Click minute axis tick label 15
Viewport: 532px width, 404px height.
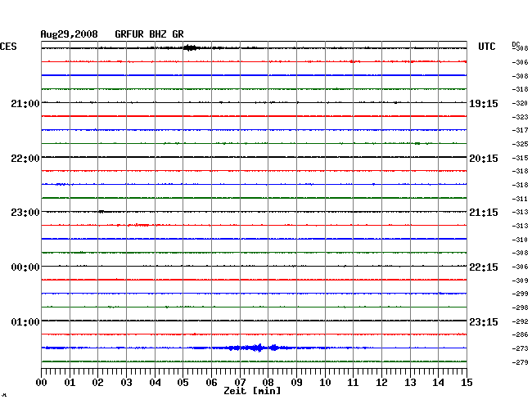click(x=467, y=382)
